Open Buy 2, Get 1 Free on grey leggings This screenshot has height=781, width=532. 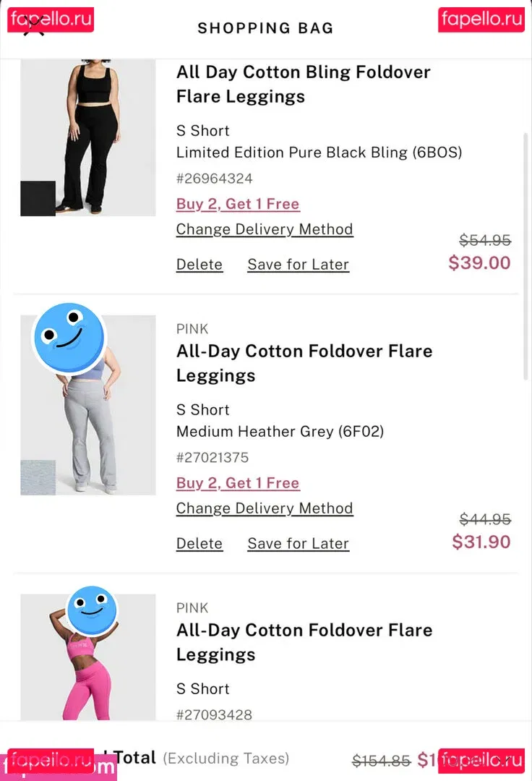point(237,483)
